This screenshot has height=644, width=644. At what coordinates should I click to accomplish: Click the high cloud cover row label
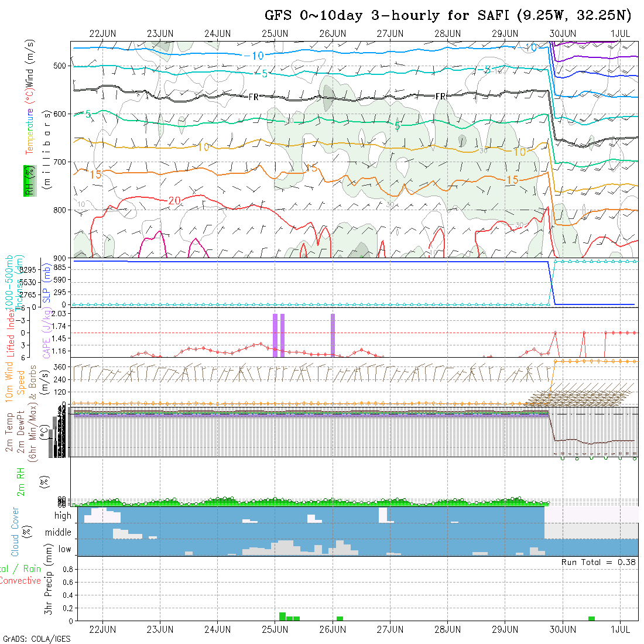63,515
